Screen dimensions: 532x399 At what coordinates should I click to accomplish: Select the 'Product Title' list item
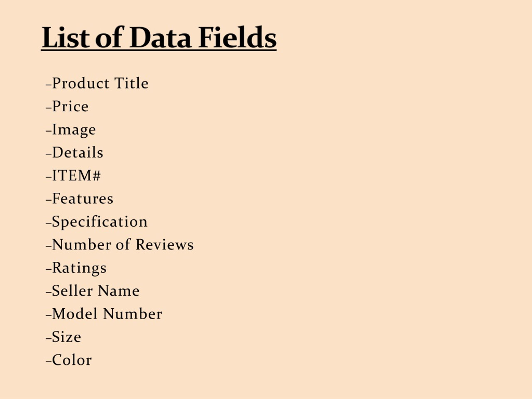pyautogui.click(x=97, y=83)
